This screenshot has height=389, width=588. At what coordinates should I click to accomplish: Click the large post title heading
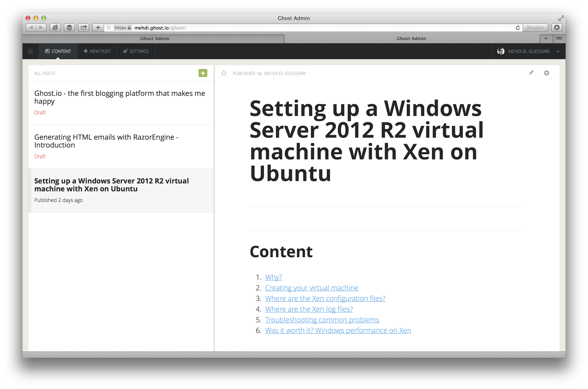click(x=366, y=141)
